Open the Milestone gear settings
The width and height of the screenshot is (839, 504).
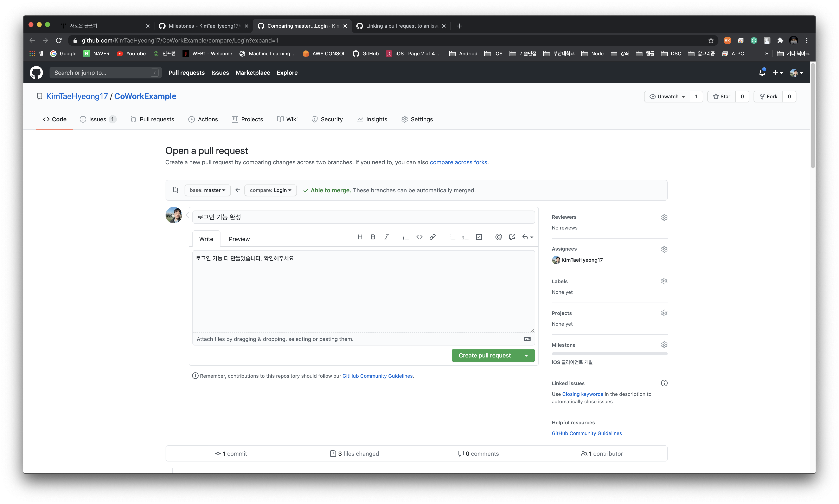click(664, 345)
